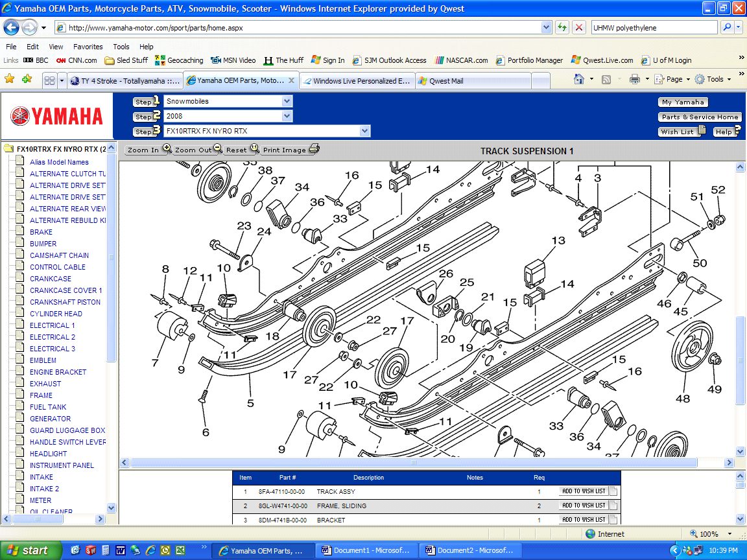Open the search provider dropdown arrow

click(x=739, y=28)
